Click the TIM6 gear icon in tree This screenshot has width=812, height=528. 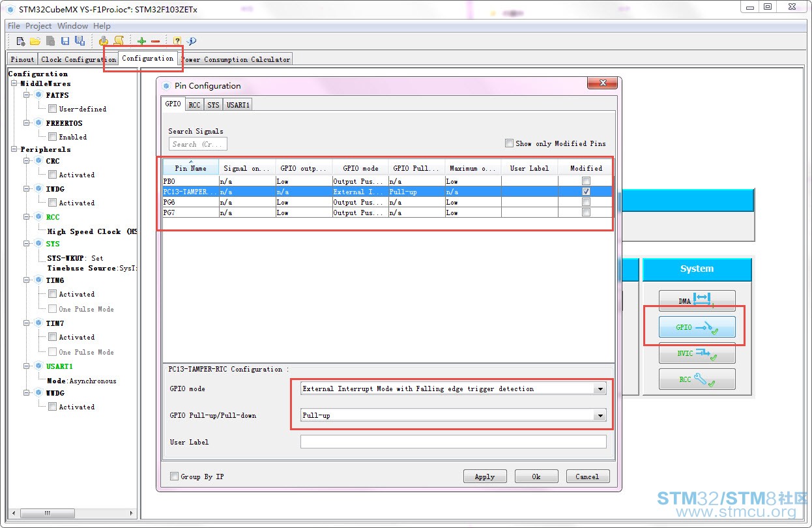[38, 280]
